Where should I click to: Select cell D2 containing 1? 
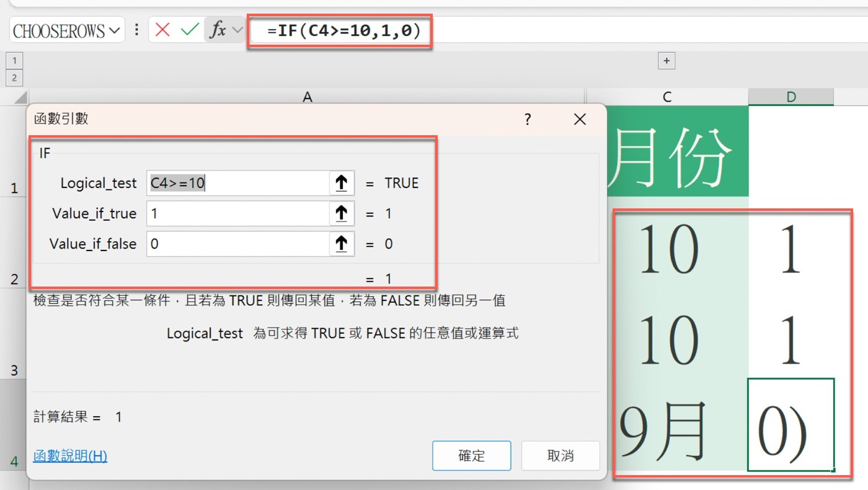[791, 242]
